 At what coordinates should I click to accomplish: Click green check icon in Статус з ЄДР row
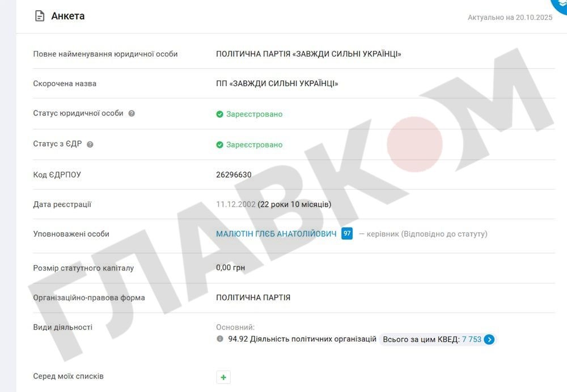pyautogui.click(x=219, y=144)
